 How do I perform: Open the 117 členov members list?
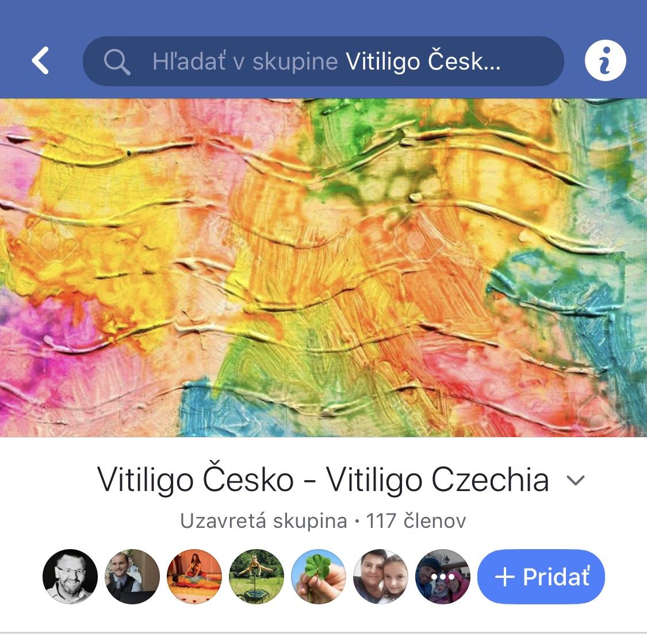point(416,520)
